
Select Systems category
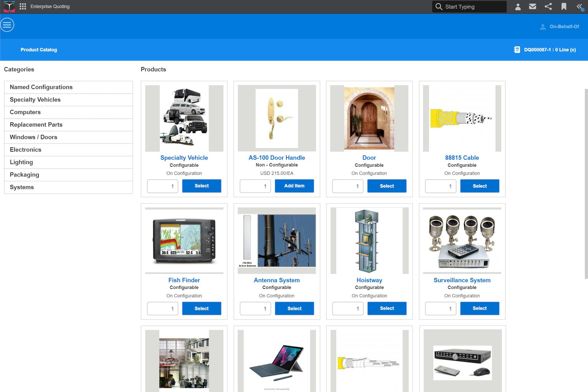click(x=68, y=187)
